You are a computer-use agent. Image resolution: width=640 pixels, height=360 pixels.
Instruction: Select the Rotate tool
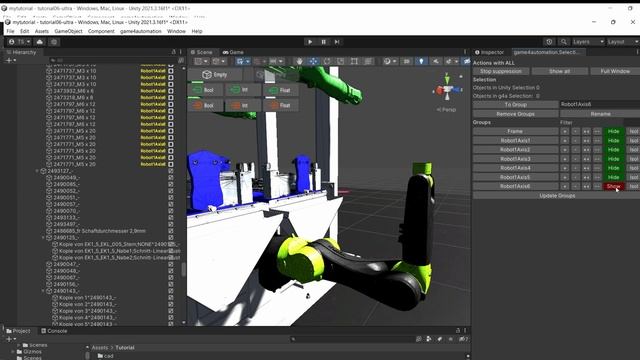coord(327,61)
